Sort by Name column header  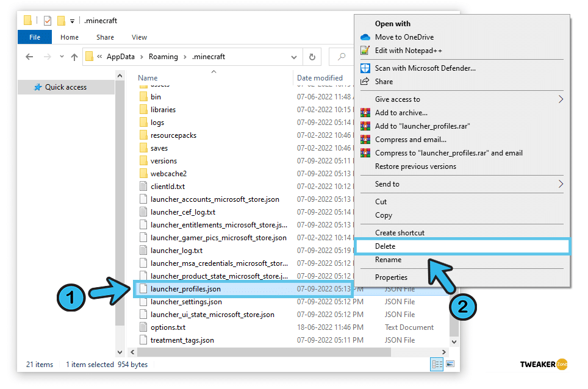tap(148, 78)
